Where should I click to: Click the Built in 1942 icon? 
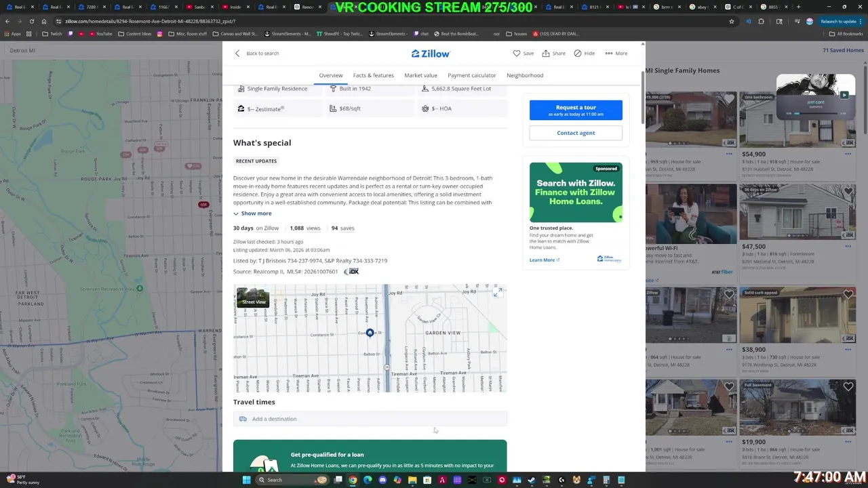(333, 89)
